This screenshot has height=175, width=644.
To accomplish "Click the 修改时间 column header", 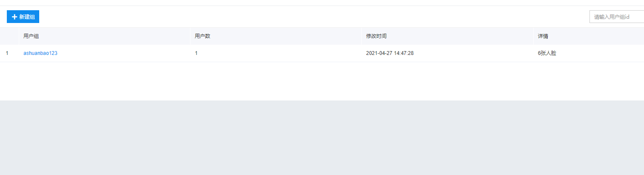I will point(376,36).
